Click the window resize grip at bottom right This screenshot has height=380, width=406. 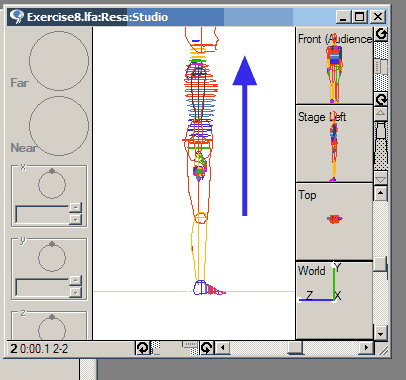point(382,349)
